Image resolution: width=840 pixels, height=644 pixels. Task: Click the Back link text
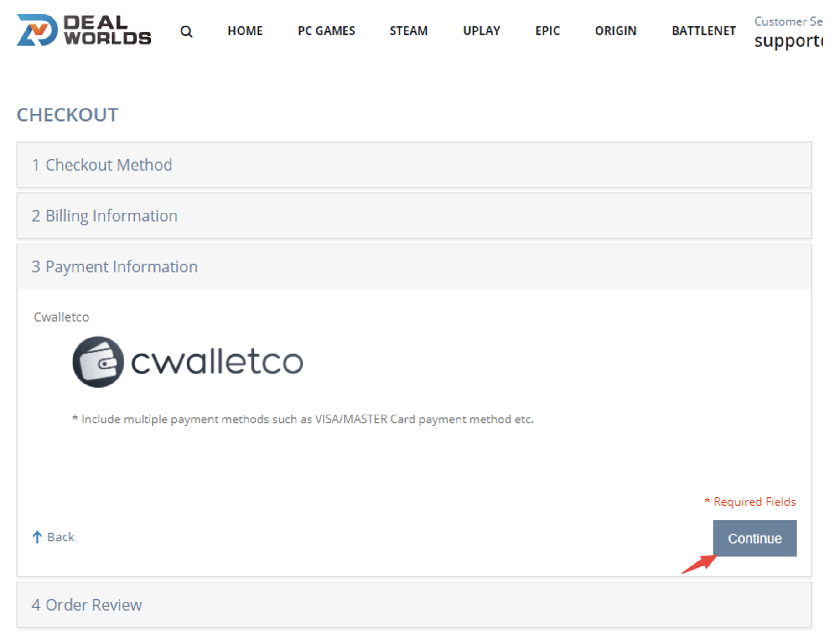(x=61, y=537)
